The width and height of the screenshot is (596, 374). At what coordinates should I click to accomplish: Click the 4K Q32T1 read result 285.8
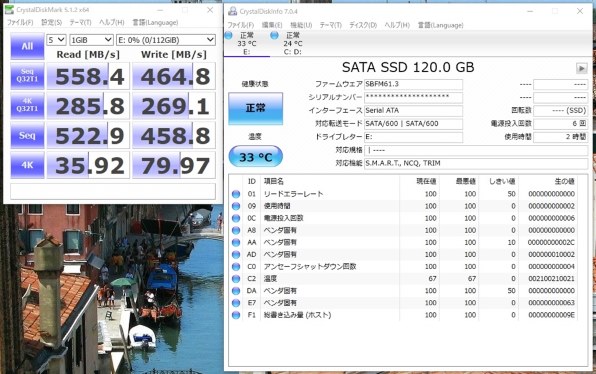point(88,106)
